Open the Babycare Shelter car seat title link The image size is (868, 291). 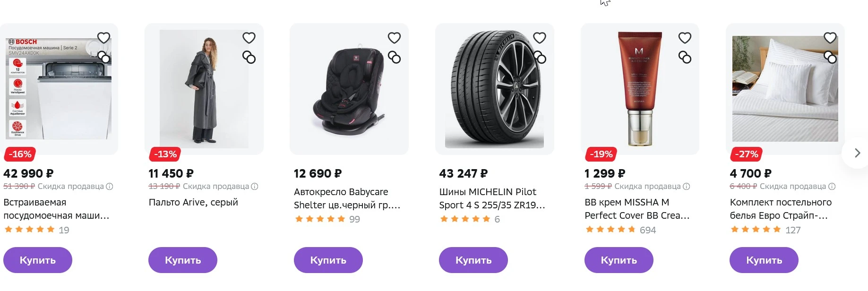click(x=347, y=198)
